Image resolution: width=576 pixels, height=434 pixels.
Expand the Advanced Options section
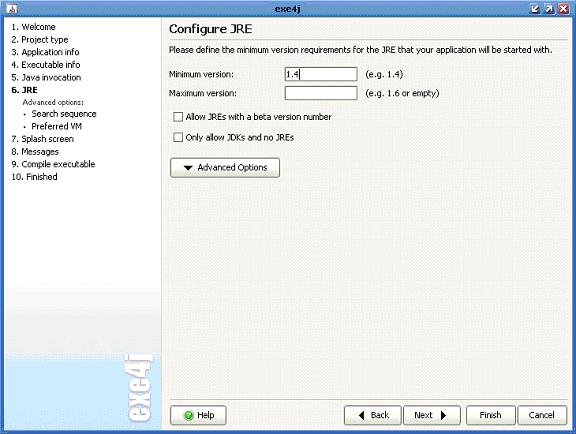coord(225,168)
